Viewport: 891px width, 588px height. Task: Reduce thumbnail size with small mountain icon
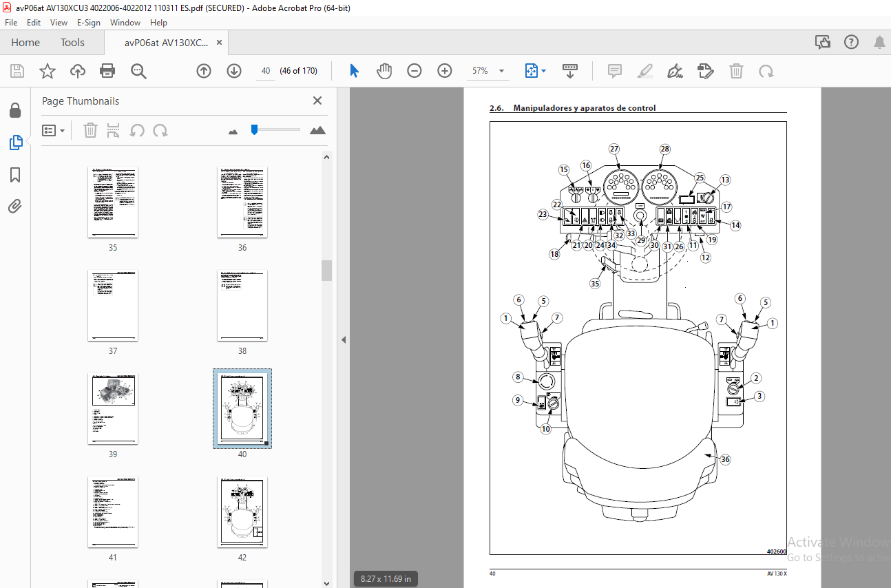(x=233, y=131)
